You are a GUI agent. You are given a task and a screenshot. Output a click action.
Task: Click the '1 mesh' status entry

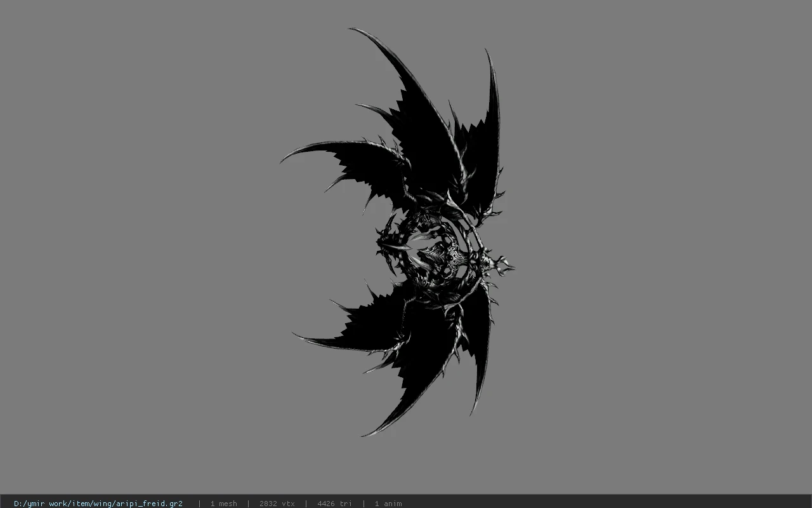[x=223, y=503]
